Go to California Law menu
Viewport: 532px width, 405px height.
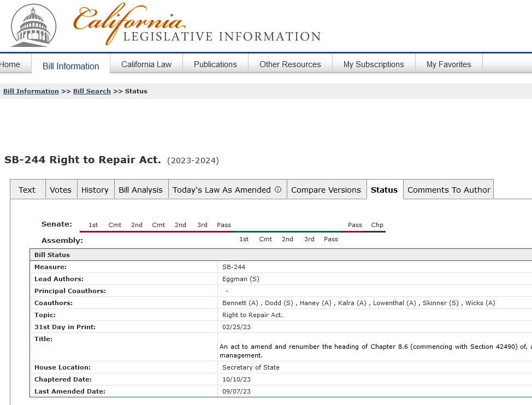[146, 64]
